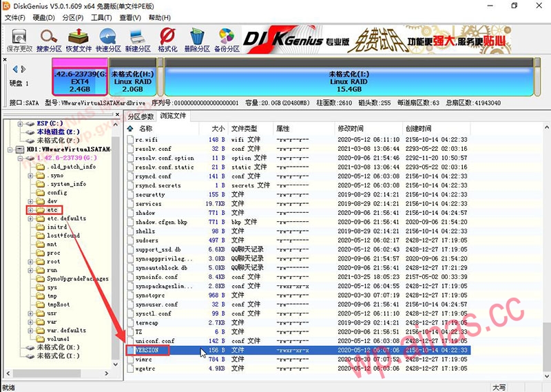Select the 未格式化 (H:) tree item
Image resolution: width=551 pixels, height=392 pixels.
point(59,347)
